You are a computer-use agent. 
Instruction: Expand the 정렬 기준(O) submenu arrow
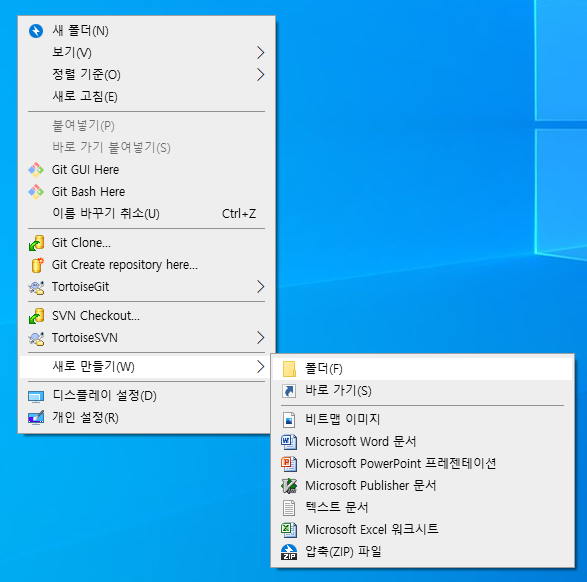coord(261,74)
